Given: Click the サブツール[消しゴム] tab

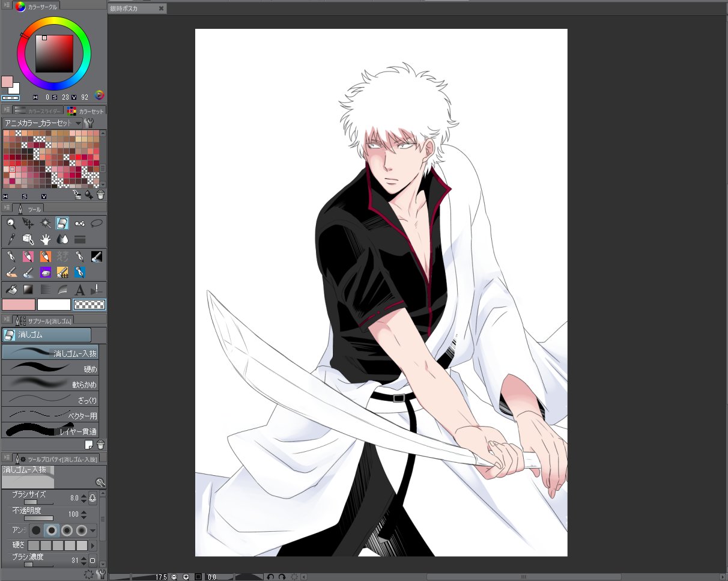Looking at the screenshot, I should (x=43, y=320).
